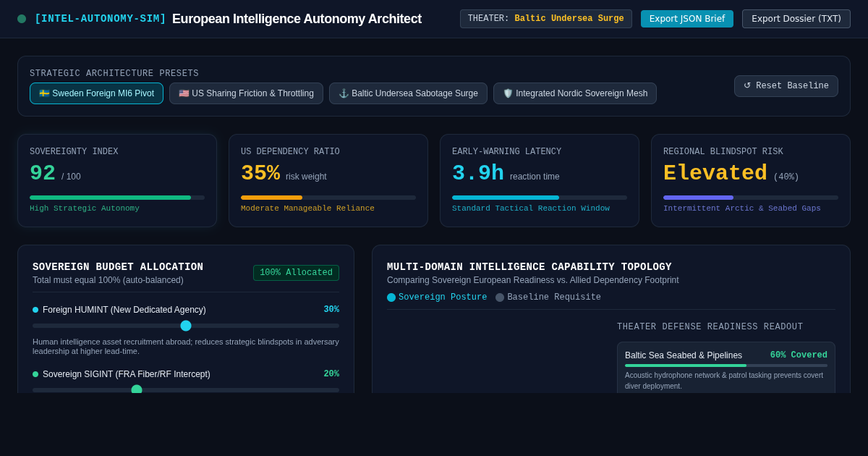The image size is (868, 456).
Task: Click the green status dot in header
Action: 22,19
